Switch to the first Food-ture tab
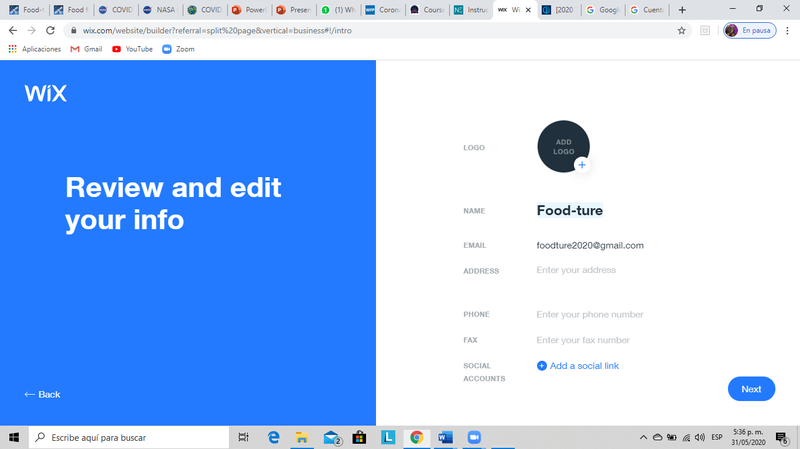Viewport: 800px width, 449px height. coord(27,10)
